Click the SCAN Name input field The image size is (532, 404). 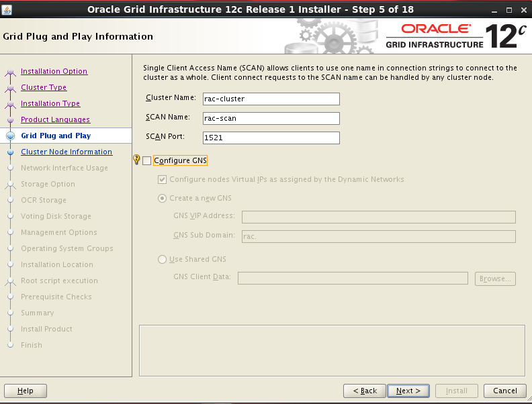point(271,118)
